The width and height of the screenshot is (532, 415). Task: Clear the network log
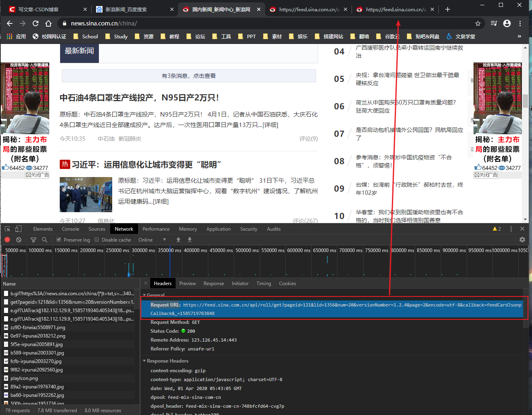pos(19,240)
